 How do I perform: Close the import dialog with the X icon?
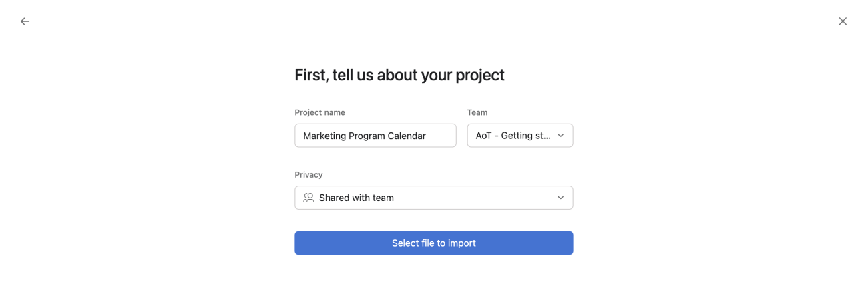[843, 21]
